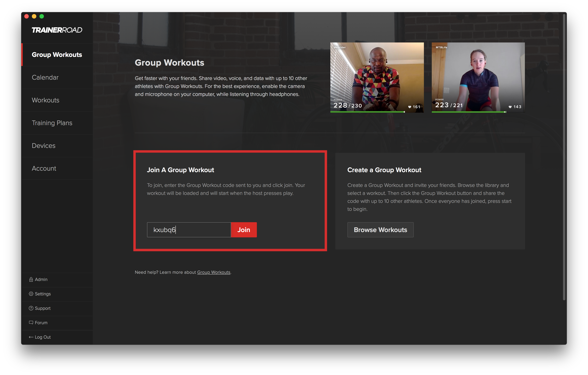588x375 pixels.
Task: Click the green power bar under MTBLife
Action: [x=469, y=112]
